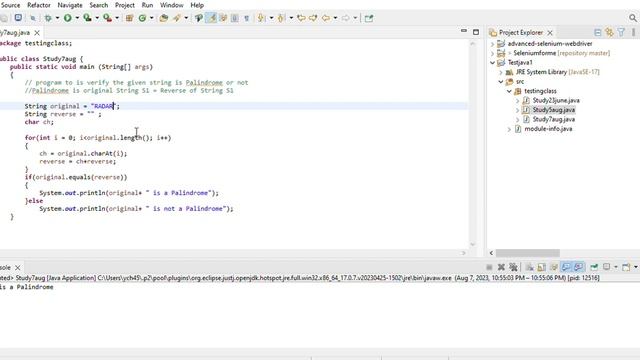
Task: Select Study23june.java in Project Explorer
Action: click(556, 100)
